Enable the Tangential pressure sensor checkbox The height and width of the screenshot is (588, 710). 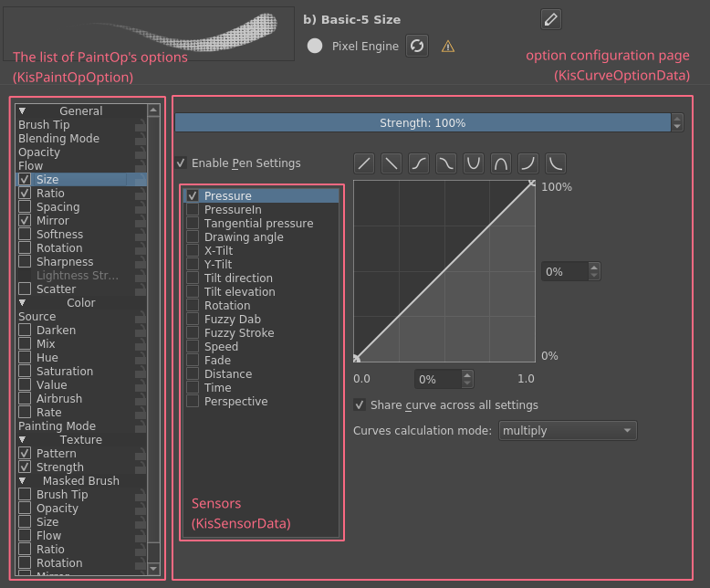(193, 223)
